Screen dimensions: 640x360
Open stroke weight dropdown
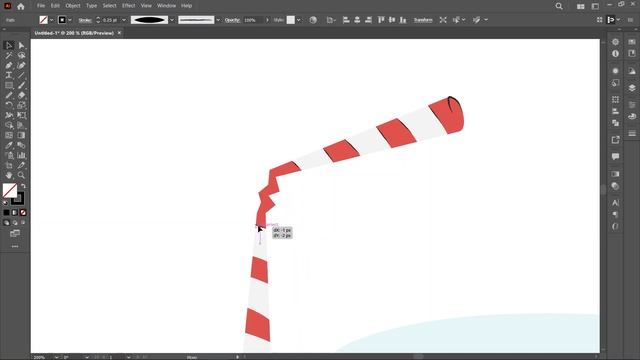point(124,20)
